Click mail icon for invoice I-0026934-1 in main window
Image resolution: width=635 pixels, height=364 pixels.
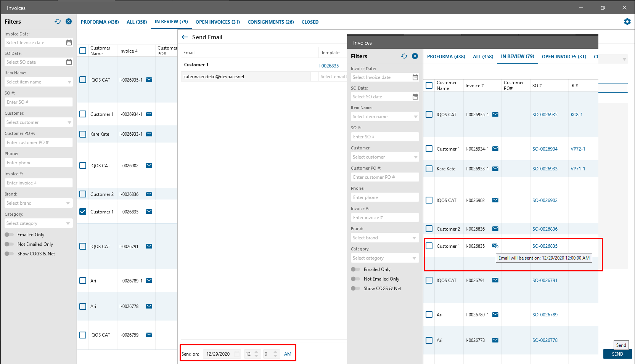click(x=149, y=114)
